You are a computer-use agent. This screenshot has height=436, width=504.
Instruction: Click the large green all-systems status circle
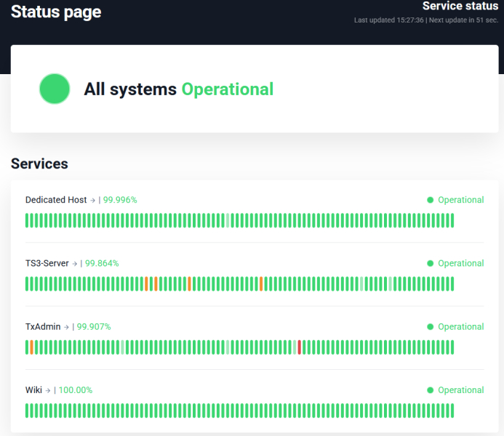[x=55, y=89]
